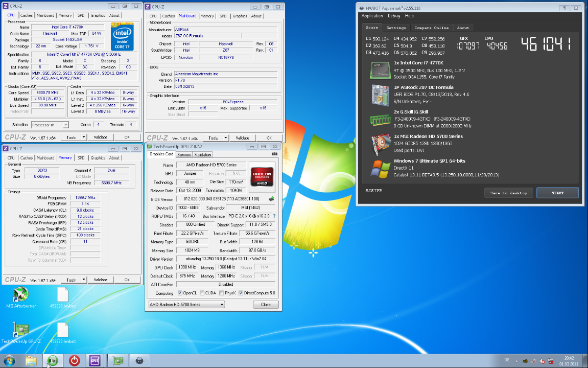Open Caches tab in the Mainboard CPU-Z window
This screenshot has width=588, height=368.
pyautogui.click(x=169, y=16)
